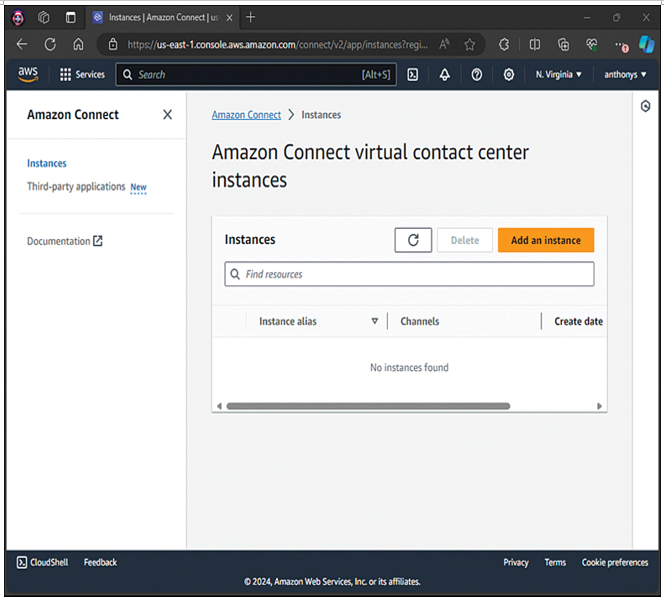This screenshot has height=604, width=664.
Task: Close the Amazon Connect side navigation
Action: click(168, 114)
